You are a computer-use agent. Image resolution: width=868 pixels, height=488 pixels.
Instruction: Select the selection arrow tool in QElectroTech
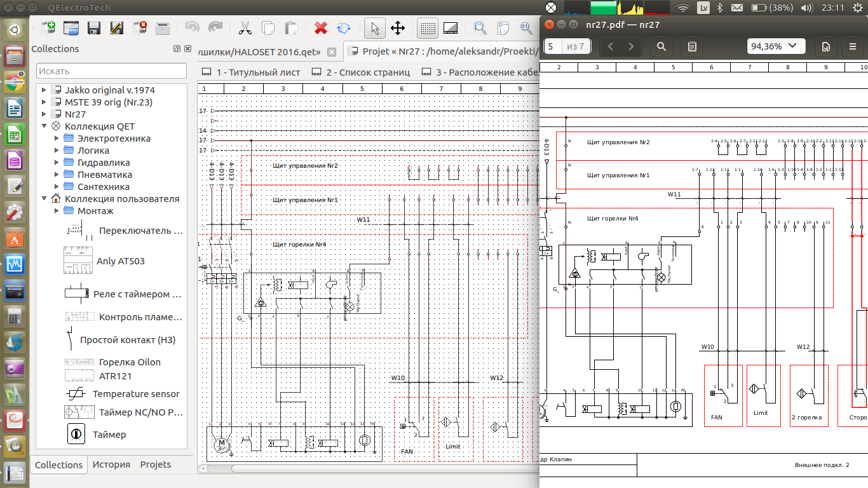[x=375, y=28]
